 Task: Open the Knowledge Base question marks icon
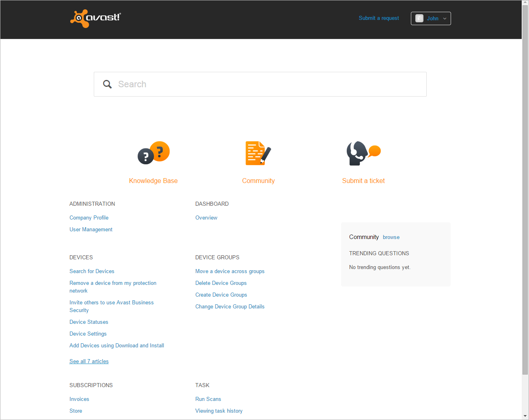point(153,153)
